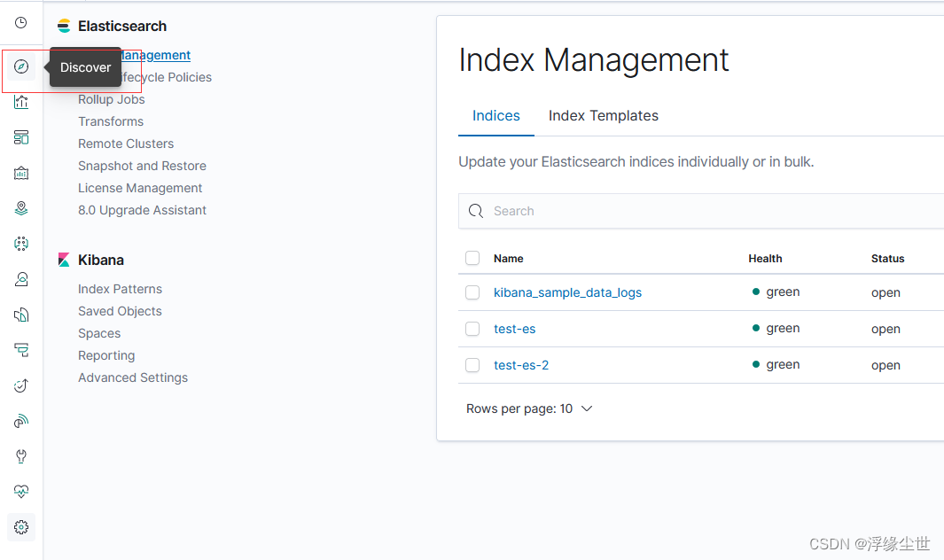
Task: Open the kibana_sample_data_logs index
Action: (567, 292)
